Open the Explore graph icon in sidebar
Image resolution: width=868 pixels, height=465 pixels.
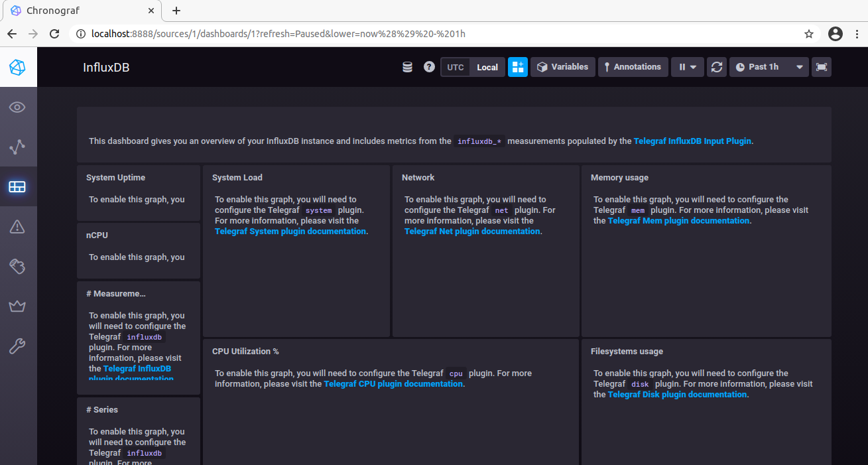click(18, 147)
